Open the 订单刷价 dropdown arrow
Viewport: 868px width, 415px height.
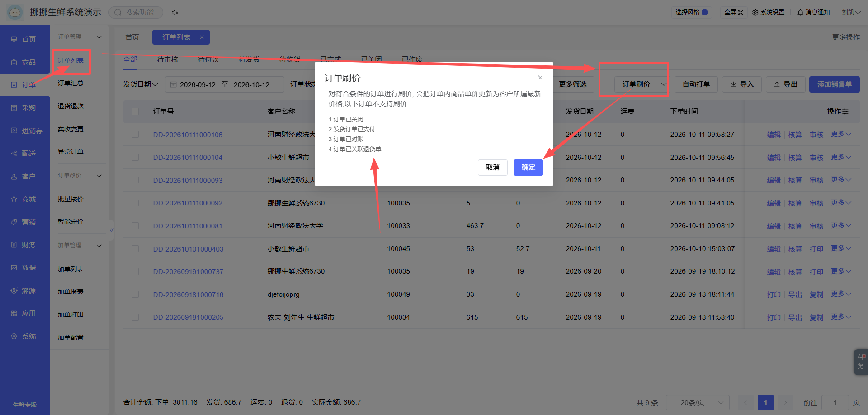click(664, 84)
